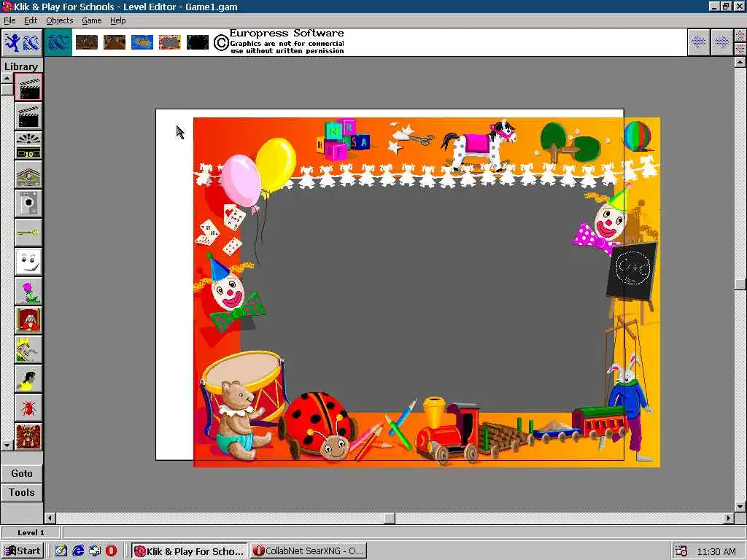Click the highlighted teal wave backdrop category
This screenshot has width=747, height=560.
click(x=58, y=42)
